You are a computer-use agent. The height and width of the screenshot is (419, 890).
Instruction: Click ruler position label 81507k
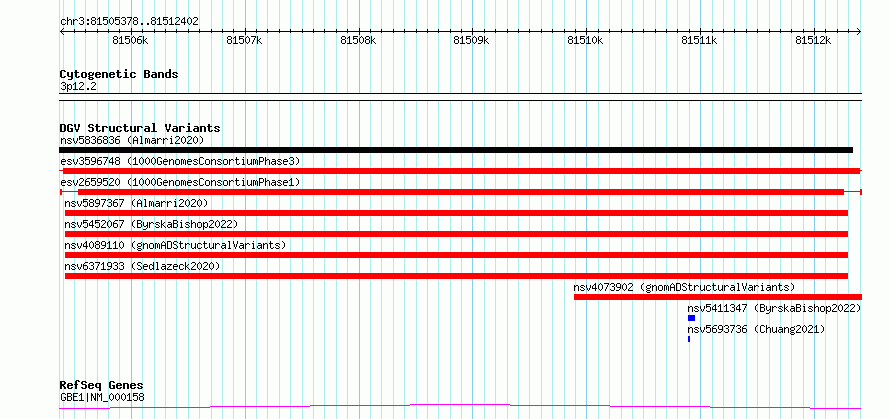click(x=244, y=40)
